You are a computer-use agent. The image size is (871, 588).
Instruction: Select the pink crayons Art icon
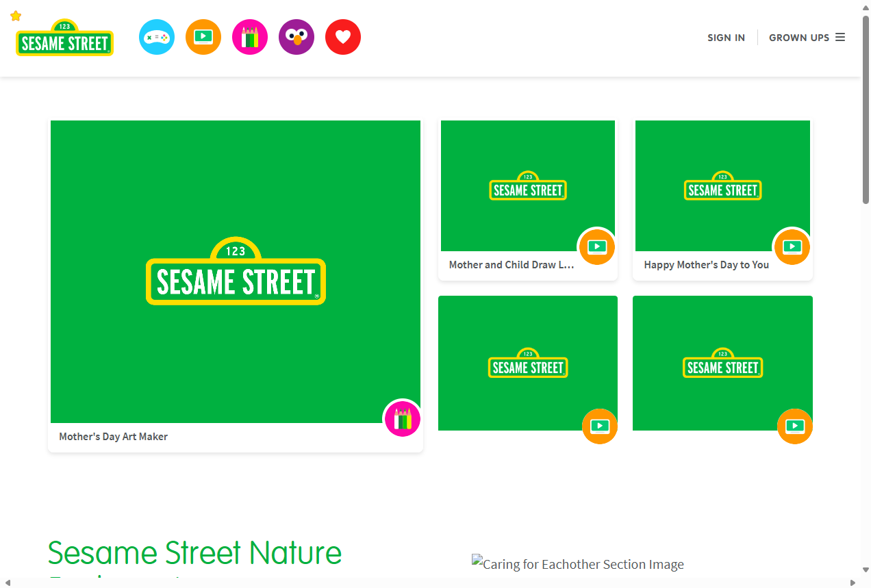pos(249,37)
